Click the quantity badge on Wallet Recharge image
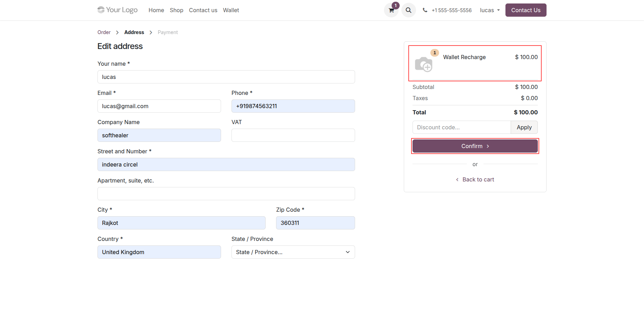Viewport: 644px width, 324px height. point(434,53)
